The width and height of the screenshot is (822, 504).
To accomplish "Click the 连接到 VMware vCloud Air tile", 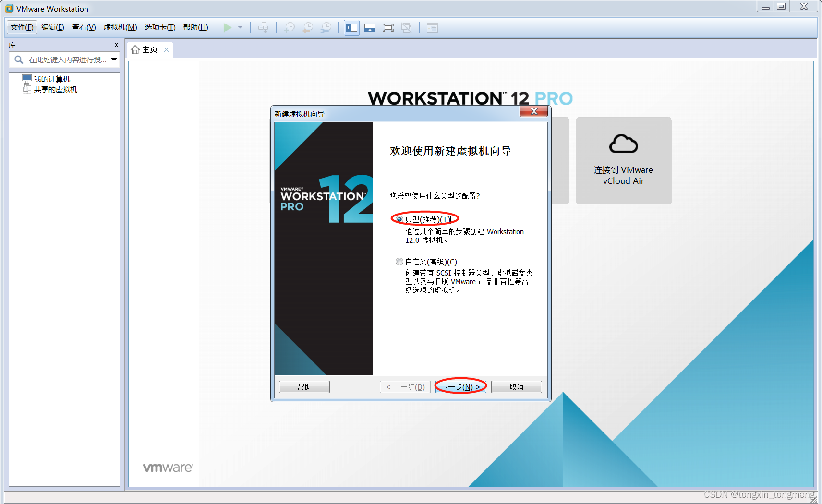I will 623,161.
